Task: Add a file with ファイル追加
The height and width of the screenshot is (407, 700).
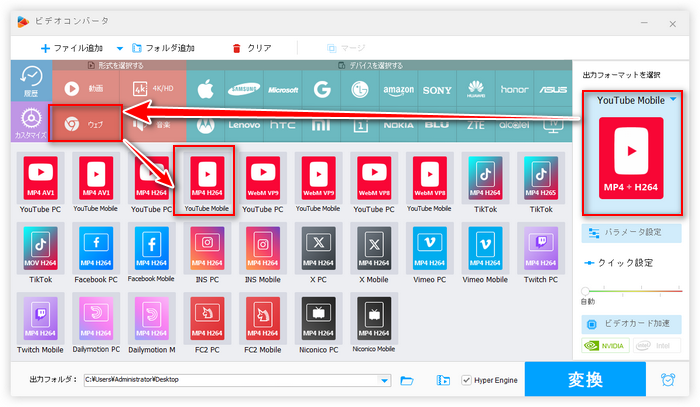Action: point(72,48)
